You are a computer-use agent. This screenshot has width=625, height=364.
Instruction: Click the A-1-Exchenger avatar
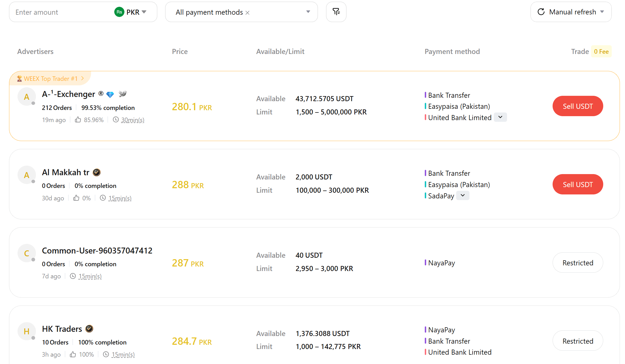pos(27,97)
